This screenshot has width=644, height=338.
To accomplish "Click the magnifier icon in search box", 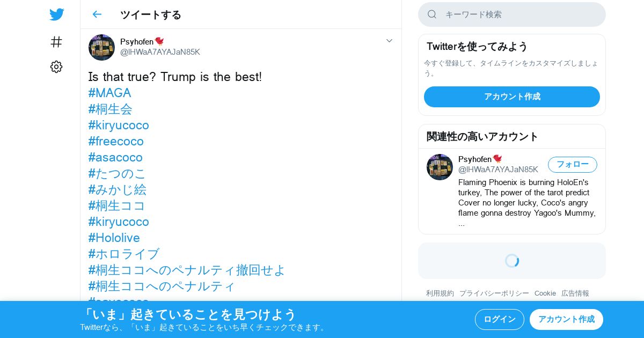I will [x=432, y=14].
